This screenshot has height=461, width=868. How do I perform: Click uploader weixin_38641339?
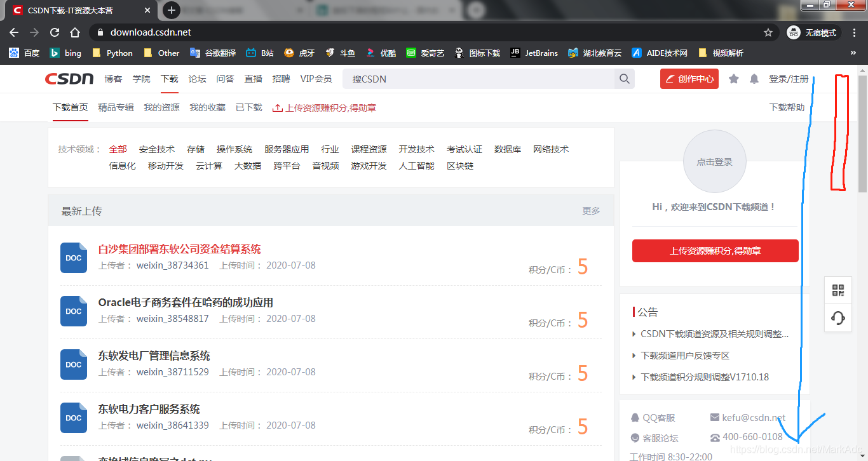point(173,425)
